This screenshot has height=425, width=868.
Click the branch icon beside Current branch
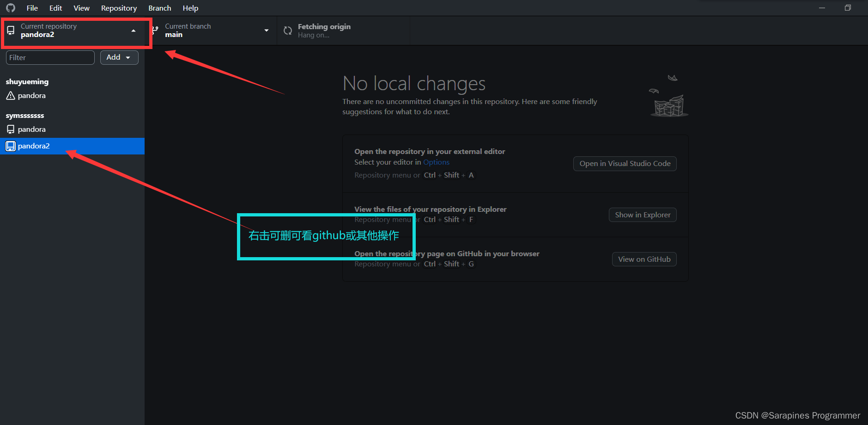(154, 30)
